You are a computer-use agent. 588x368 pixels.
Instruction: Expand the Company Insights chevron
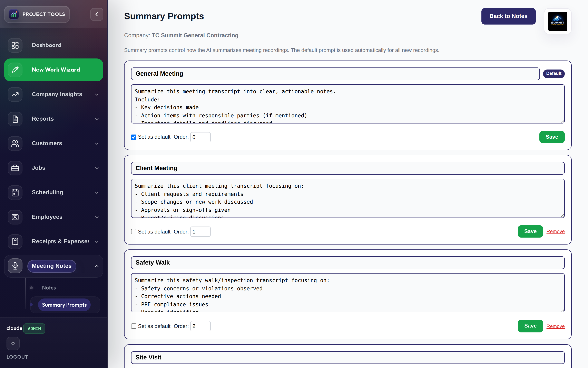[97, 94]
